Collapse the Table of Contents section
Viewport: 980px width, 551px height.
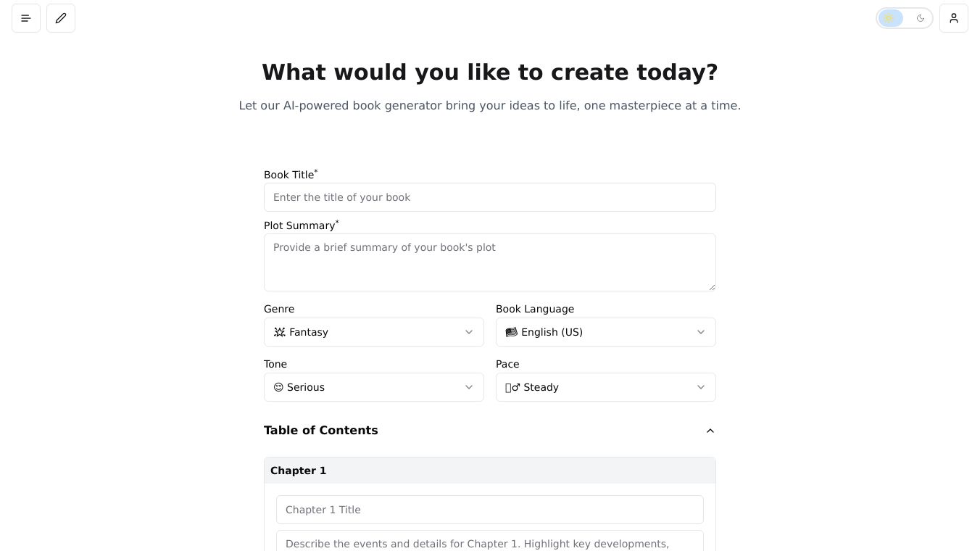pos(710,431)
